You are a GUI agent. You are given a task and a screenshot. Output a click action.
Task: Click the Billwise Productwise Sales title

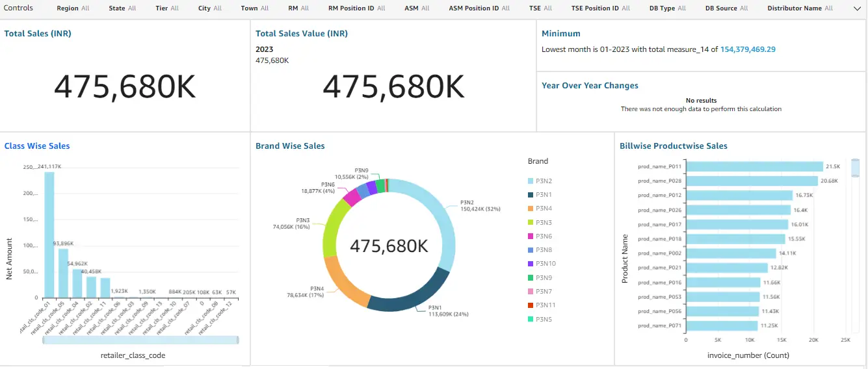[x=674, y=146]
